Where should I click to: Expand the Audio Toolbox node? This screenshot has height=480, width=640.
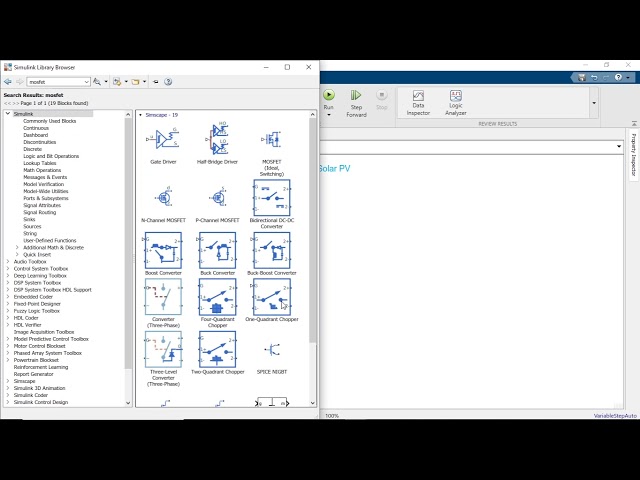(8, 261)
